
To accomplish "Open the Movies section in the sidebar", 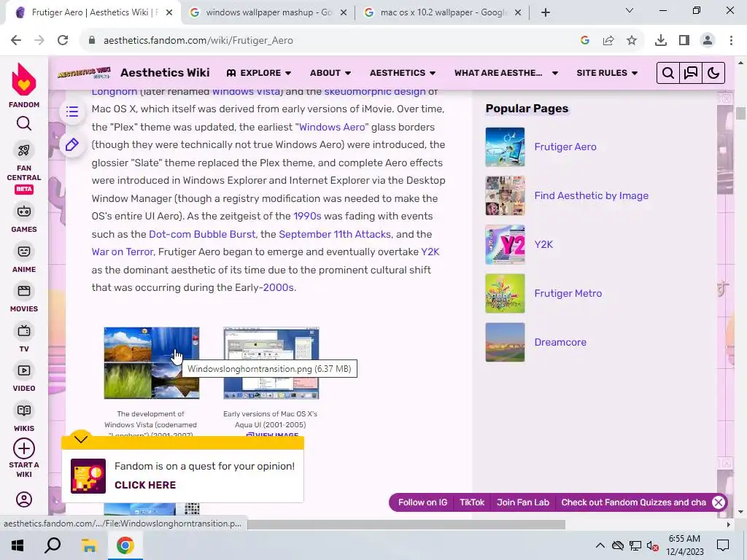I will click(24, 298).
